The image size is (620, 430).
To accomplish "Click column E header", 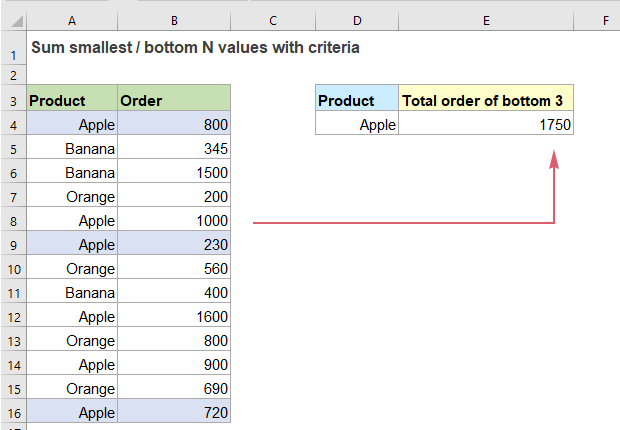I will tap(486, 19).
